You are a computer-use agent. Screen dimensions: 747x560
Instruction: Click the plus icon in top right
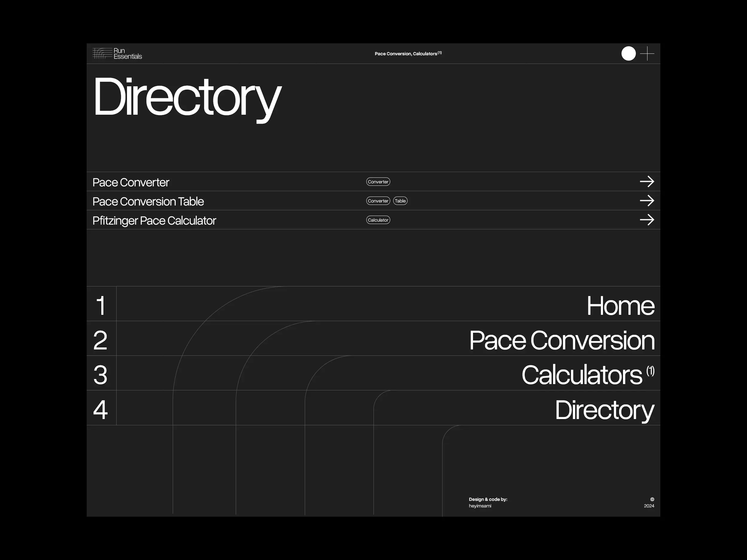[x=647, y=53]
